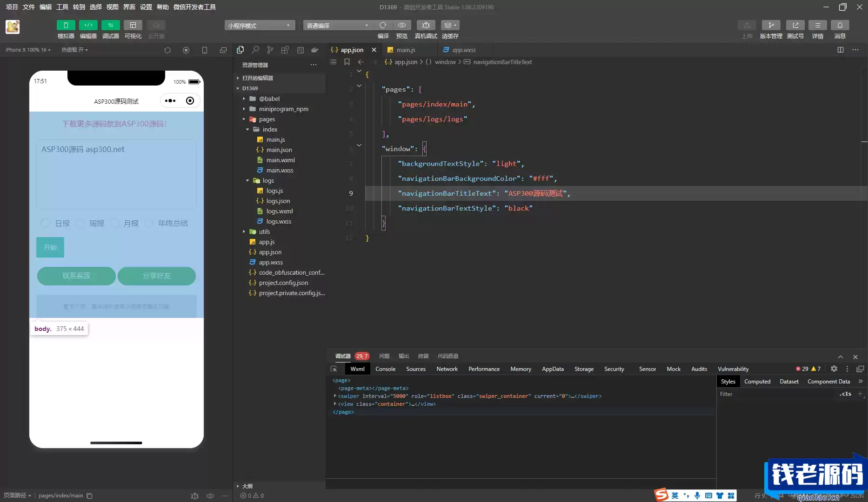Expand the miniprogram_npm folder

244,109
